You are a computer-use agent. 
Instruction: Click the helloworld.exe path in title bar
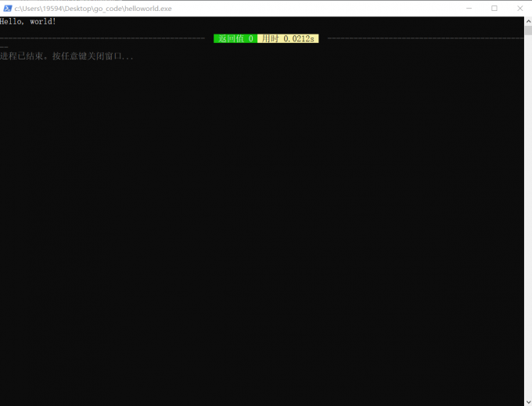(x=93, y=9)
